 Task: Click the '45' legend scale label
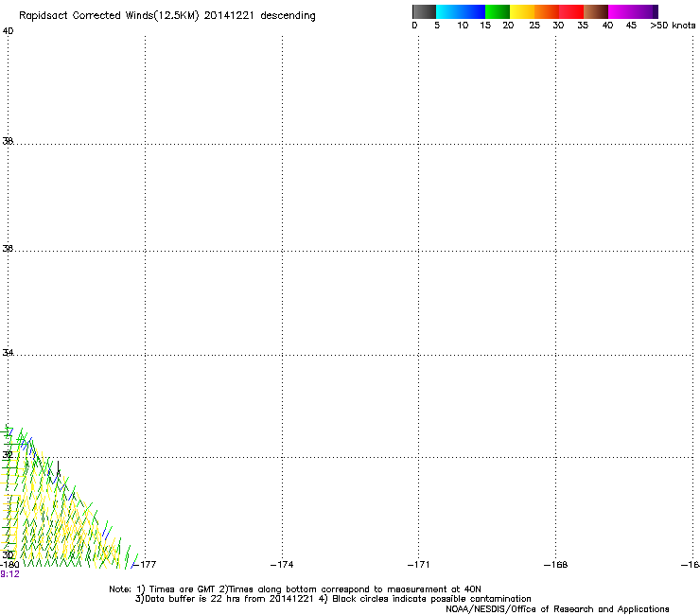631,26
